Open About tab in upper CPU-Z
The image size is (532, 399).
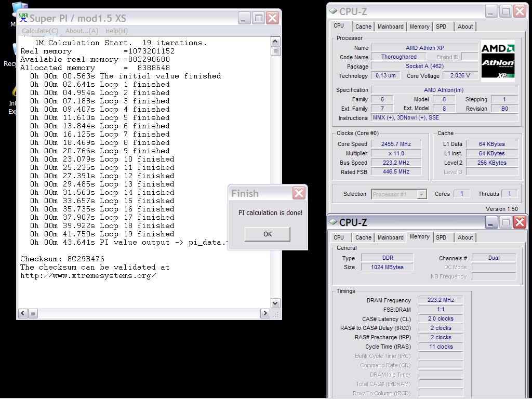point(465,26)
